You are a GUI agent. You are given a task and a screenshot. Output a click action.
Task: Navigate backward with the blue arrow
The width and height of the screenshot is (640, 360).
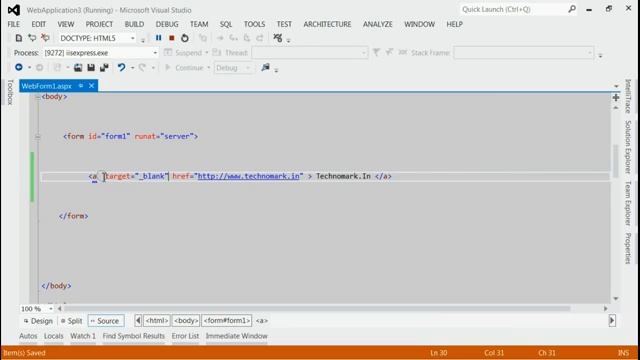click(18, 67)
